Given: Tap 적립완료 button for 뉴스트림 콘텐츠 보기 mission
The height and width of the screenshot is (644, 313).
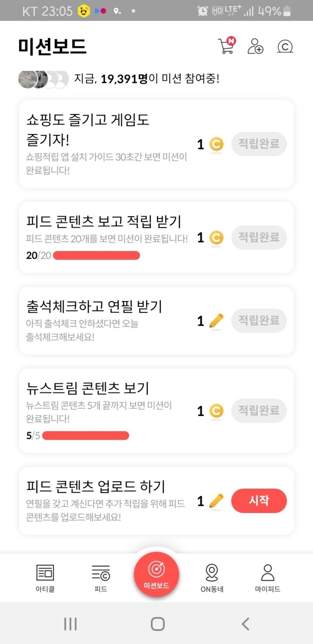Looking at the screenshot, I should click(259, 410).
